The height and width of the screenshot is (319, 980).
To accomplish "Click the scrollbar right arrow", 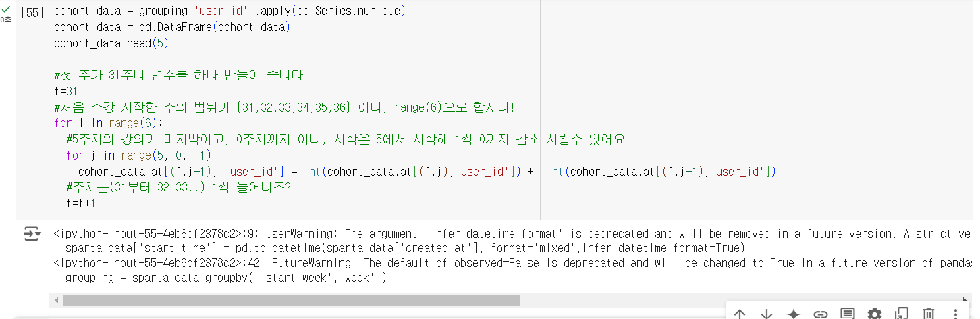I will 966,299.
